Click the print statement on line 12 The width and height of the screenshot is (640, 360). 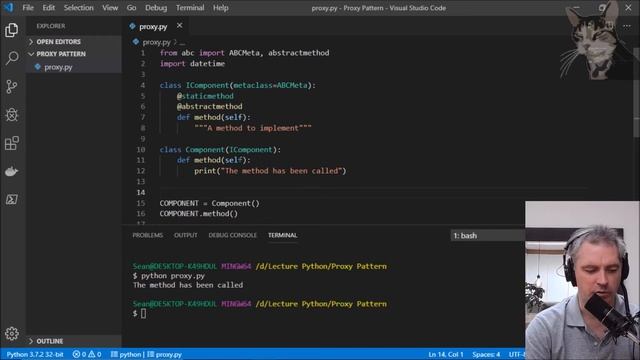270,171
